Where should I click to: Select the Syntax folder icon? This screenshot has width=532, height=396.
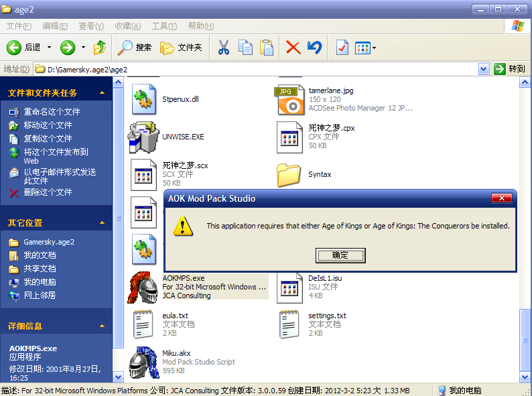(x=289, y=174)
